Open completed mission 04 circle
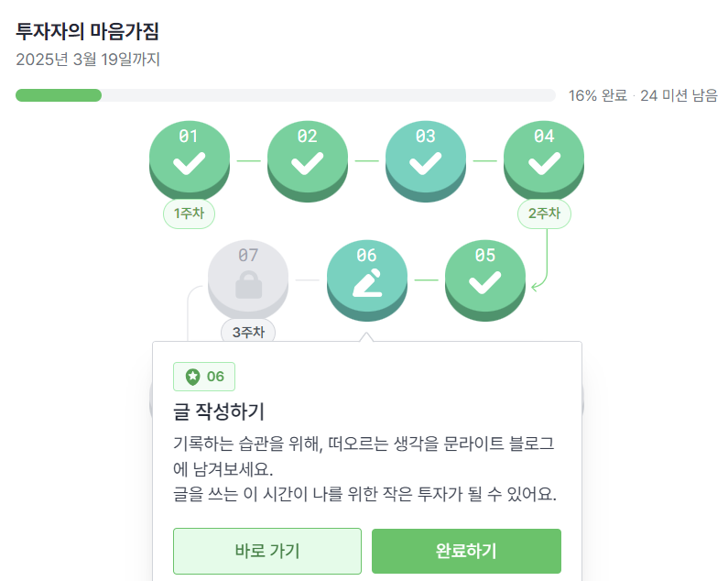The width and height of the screenshot is (728, 581). click(x=544, y=160)
